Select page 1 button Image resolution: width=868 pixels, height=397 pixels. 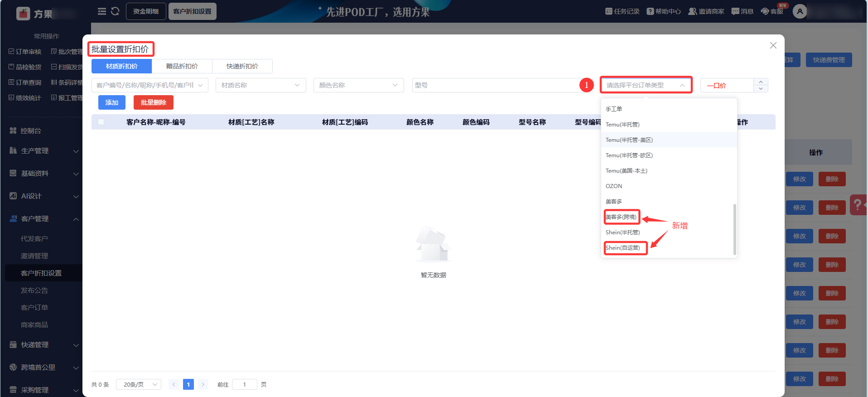click(x=188, y=384)
